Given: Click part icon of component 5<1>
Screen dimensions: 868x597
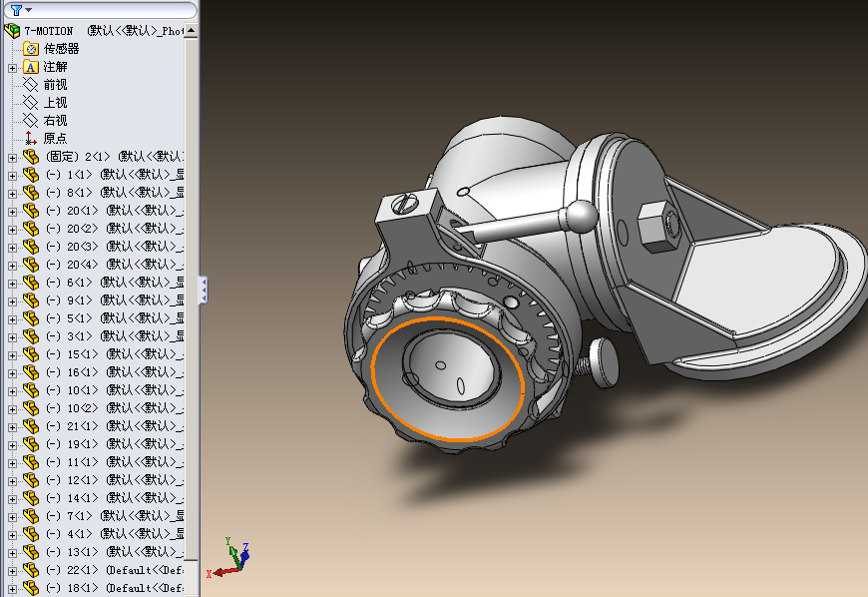Looking at the screenshot, I should point(31,318).
